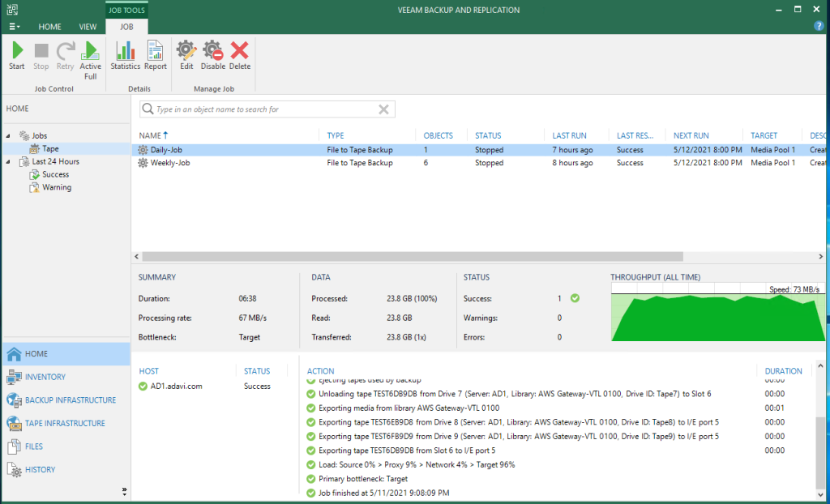Click the Daily-Job gear icon
830x504 pixels.
(143, 150)
